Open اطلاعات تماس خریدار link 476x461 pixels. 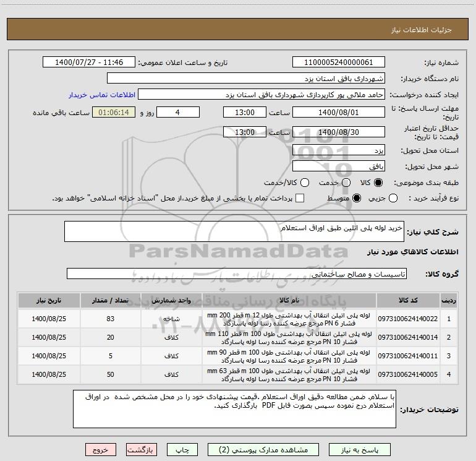tap(102, 95)
